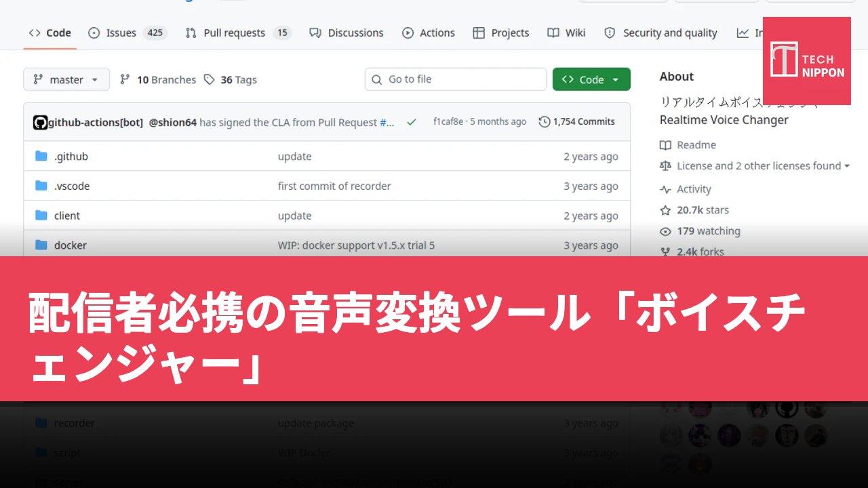The image size is (868, 488).
Task: Click the docker folder icon
Action: pyautogui.click(x=41, y=245)
